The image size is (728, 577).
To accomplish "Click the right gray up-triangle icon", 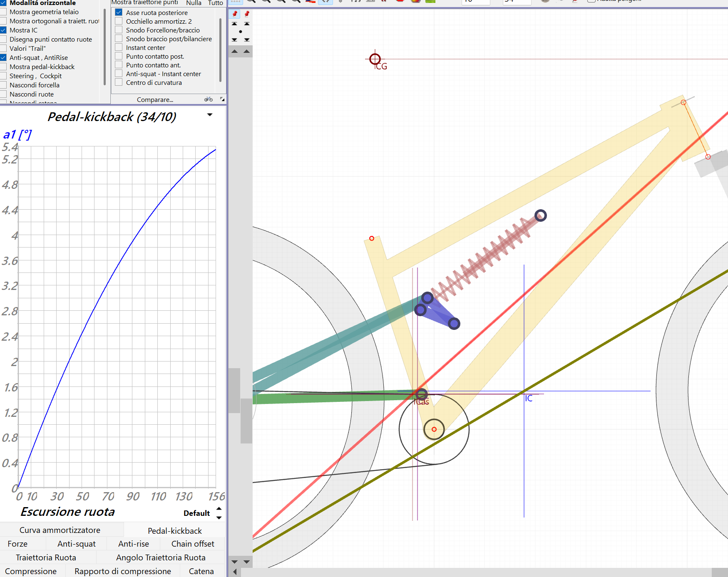I will pyautogui.click(x=247, y=51).
